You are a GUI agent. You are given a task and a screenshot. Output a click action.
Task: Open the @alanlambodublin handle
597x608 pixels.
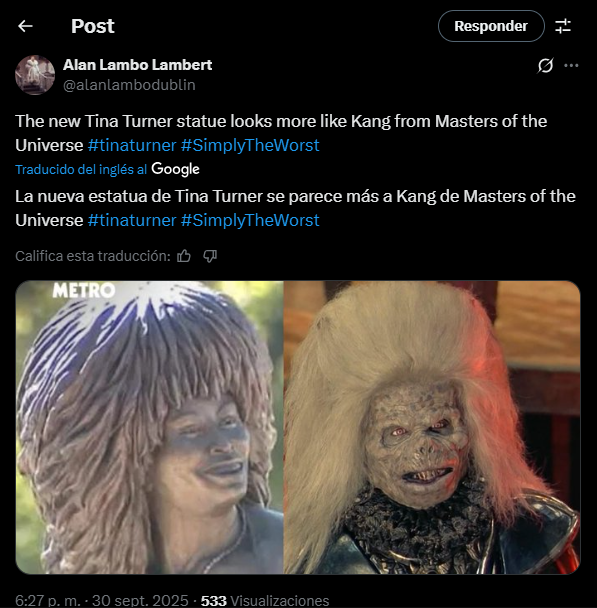tap(129, 85)
